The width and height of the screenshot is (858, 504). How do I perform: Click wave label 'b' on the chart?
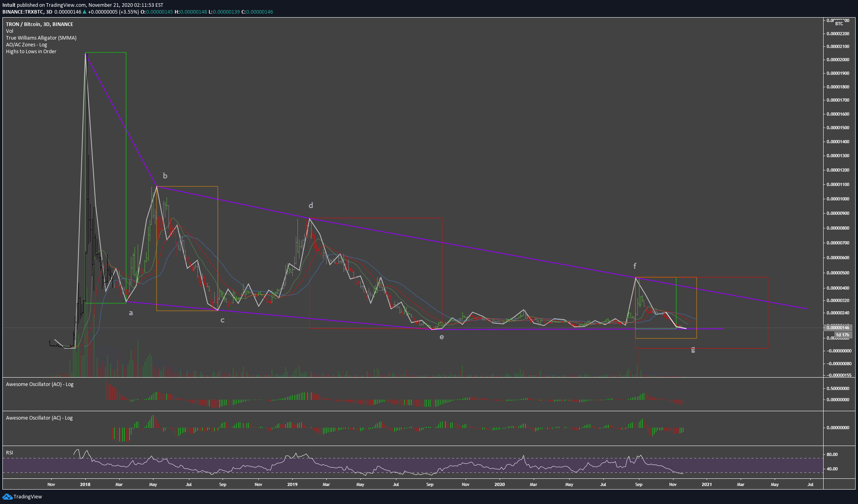[165, 175]
